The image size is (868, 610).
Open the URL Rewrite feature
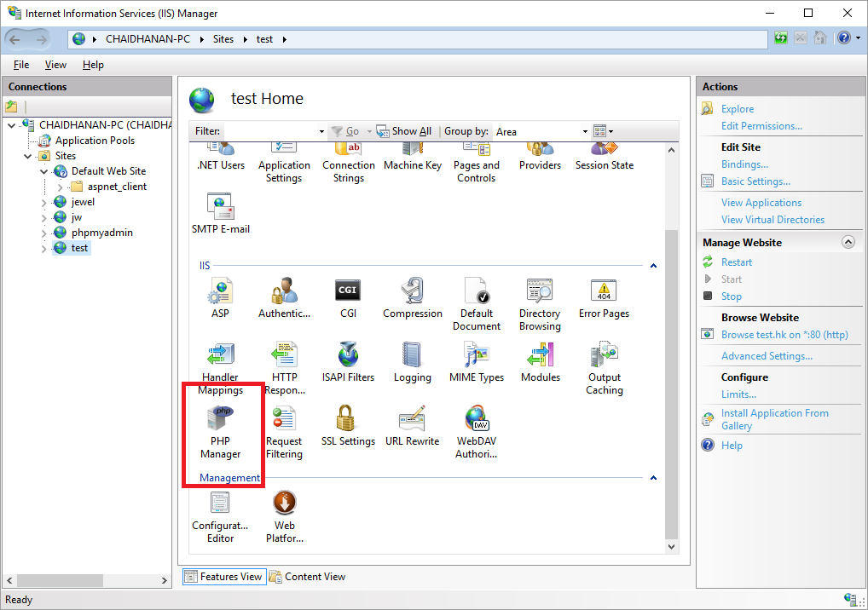413,426
